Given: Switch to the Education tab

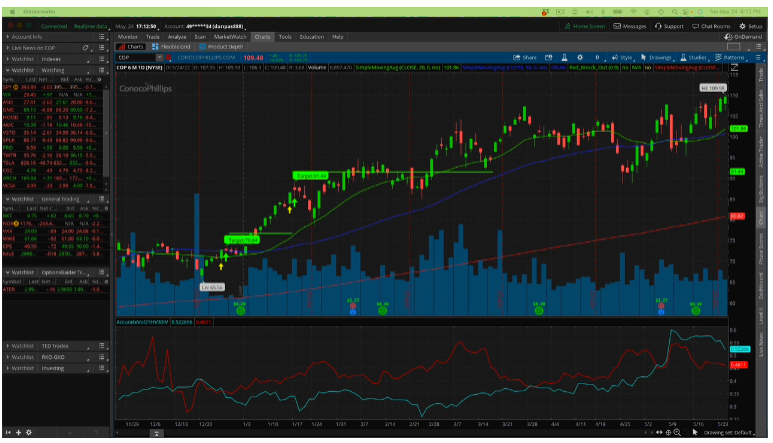Looking at the screenshot, I should coord(312,37).
